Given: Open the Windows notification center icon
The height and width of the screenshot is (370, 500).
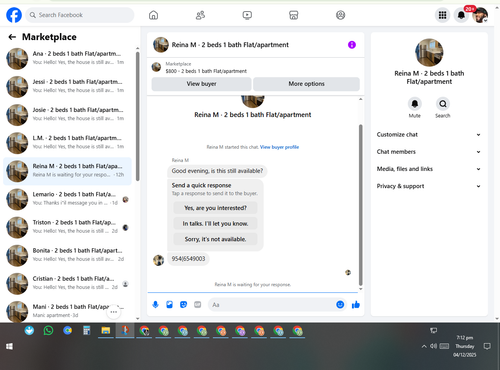Looking at the screenshot, I should click(x=487, y=346).
